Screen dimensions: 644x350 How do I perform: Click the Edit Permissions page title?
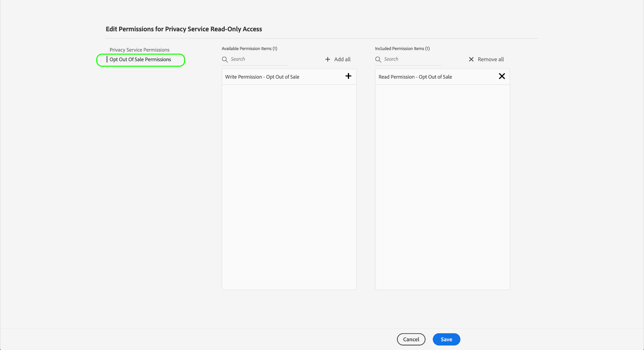click(184, 29)
